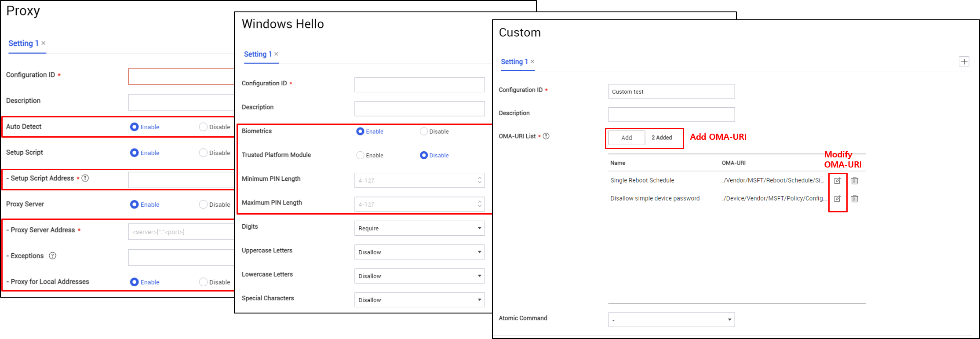The image size is (980, 339).
Task: Select Setting 1 tab in Custom panel
Action: [514, 62]
